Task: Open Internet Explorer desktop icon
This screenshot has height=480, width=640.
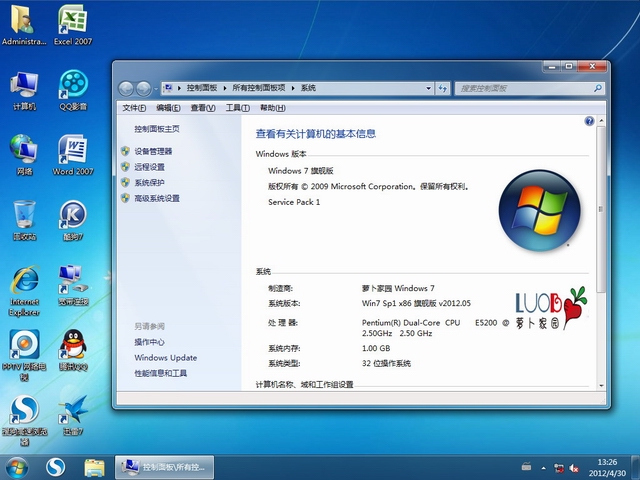Action: click(x=24, y=291)
